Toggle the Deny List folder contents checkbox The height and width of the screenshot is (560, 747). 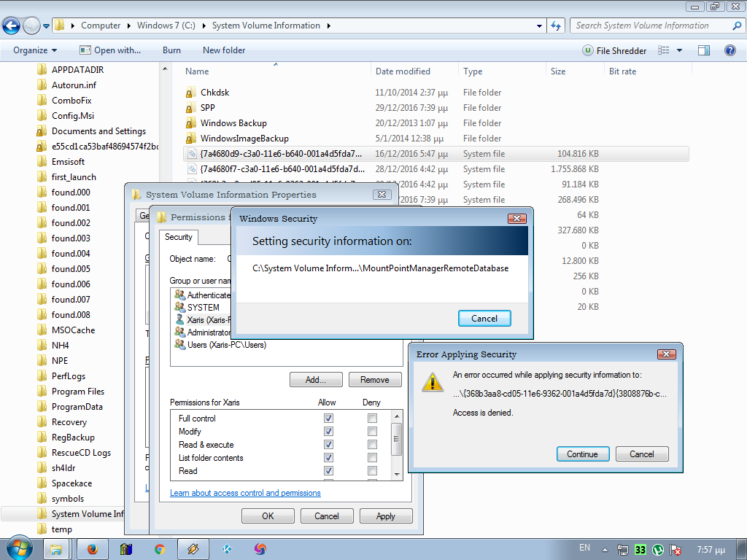372,458
